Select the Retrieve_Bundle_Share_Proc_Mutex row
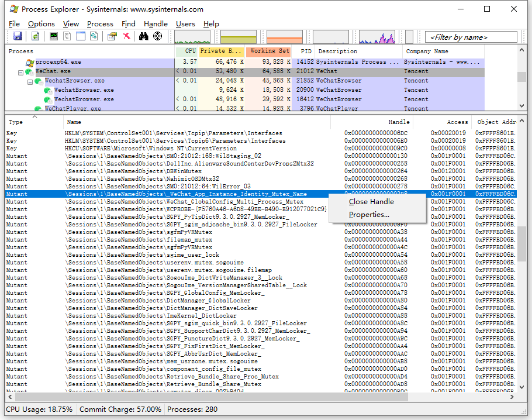The height and width of the screenshot is (420, 532). click(261, 377)
